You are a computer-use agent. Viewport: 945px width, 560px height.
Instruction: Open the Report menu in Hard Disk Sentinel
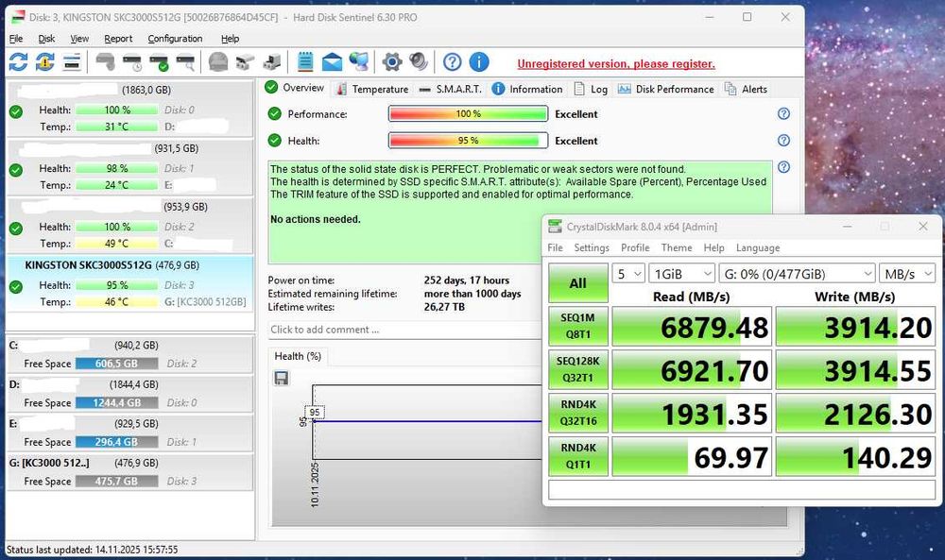tap(118, 39)
